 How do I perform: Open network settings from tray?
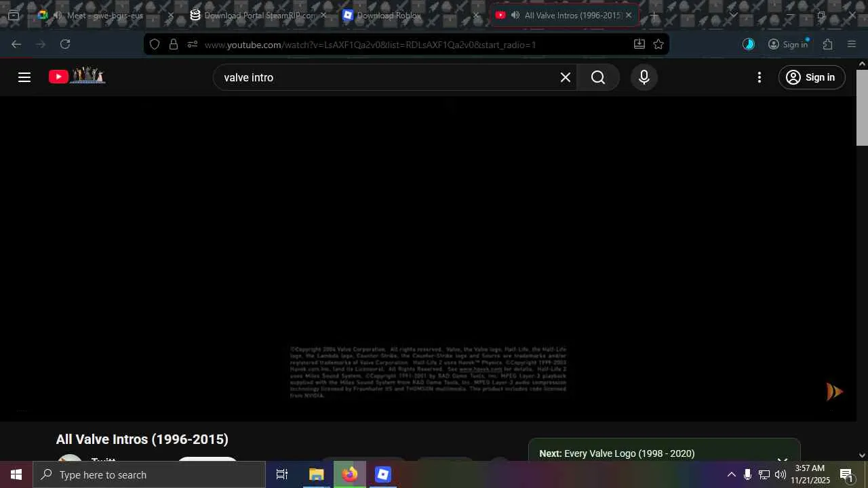tap(764, 474)
